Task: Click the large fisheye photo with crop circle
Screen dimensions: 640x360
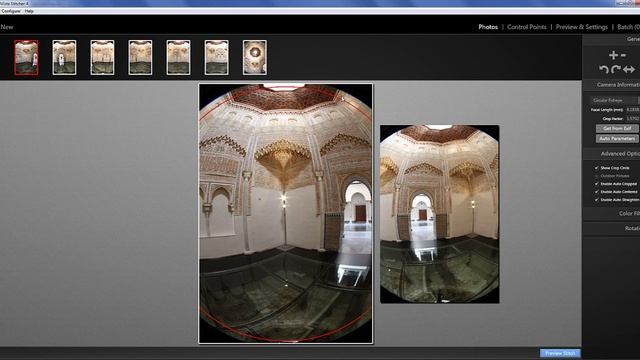Action: [286, 213]
